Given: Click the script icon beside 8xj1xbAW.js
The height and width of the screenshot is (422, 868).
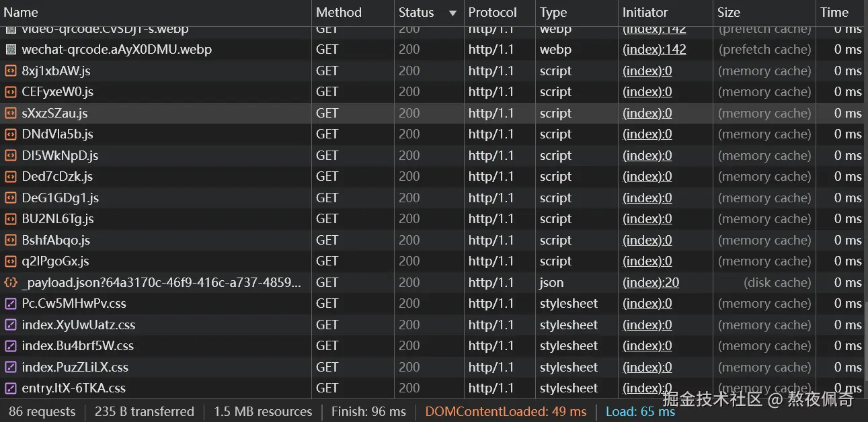Looking at the screenshot, I should pos(11,71).
